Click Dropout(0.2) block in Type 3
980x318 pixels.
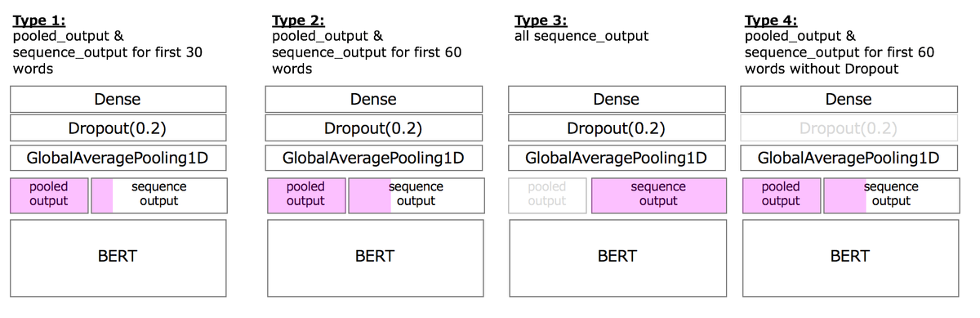[617, 128]
